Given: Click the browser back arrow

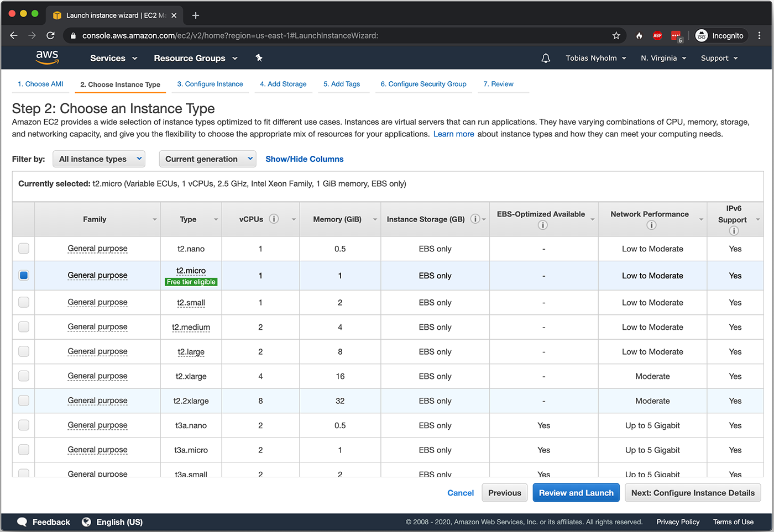Looking at the screenshot, I should 14,35.
